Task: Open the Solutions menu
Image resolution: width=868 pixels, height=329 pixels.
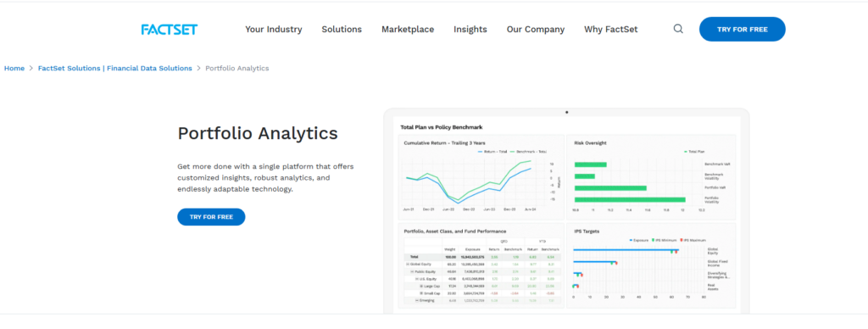Action: click(342, 30)
